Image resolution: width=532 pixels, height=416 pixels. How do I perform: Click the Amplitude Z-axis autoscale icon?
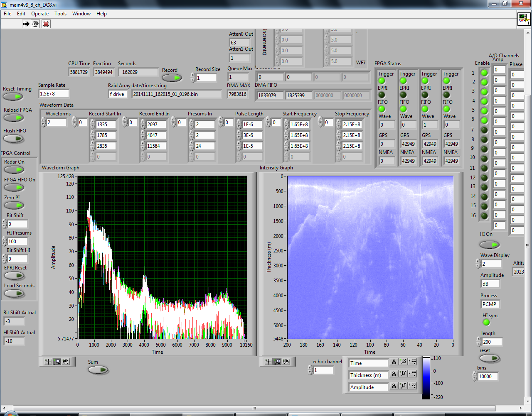tap(403, 386)
